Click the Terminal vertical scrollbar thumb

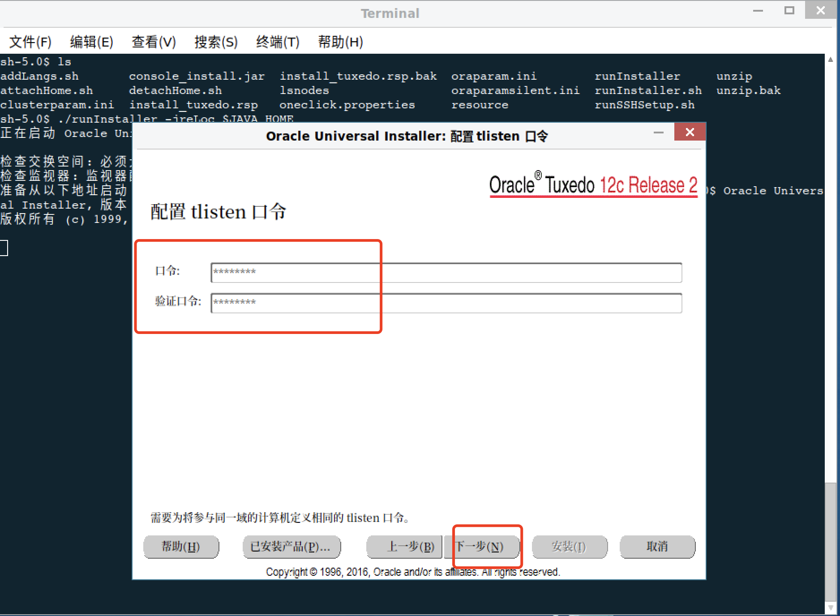(x=831, y=543)
